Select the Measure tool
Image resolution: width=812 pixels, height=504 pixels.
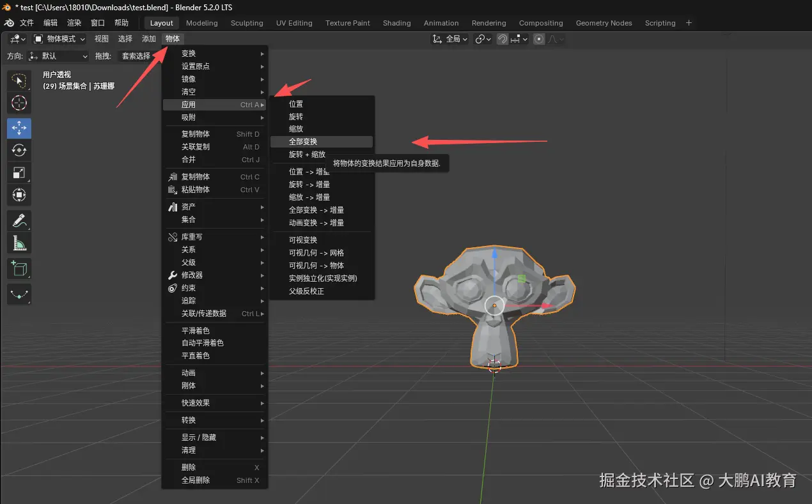tap(19, 243)
